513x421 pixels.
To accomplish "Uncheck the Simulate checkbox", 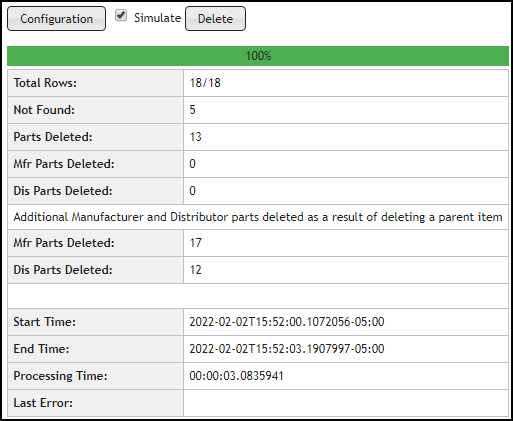I will click(x=121, y=16).
